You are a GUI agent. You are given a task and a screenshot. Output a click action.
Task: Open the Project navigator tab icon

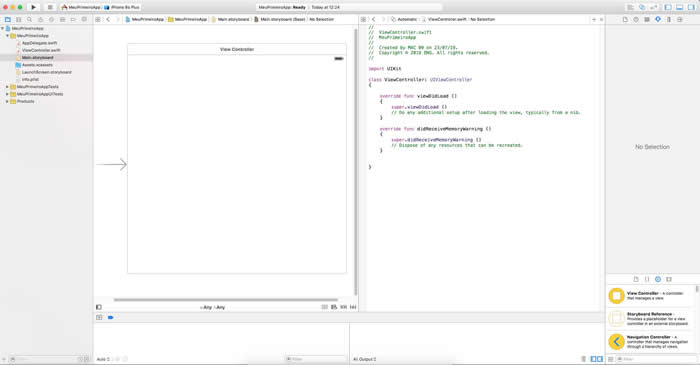coord(8,20)
